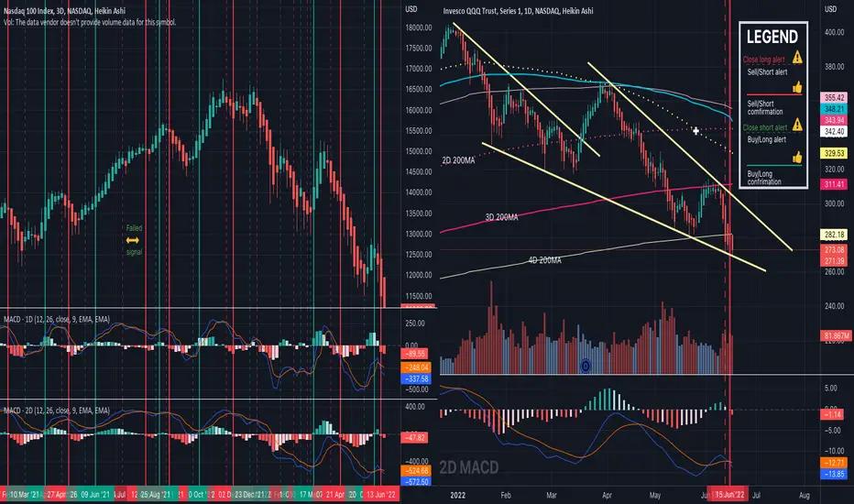Open the MACD - 1D indicator label
Viewport: 854px width, 504px height.
[57, 319]
